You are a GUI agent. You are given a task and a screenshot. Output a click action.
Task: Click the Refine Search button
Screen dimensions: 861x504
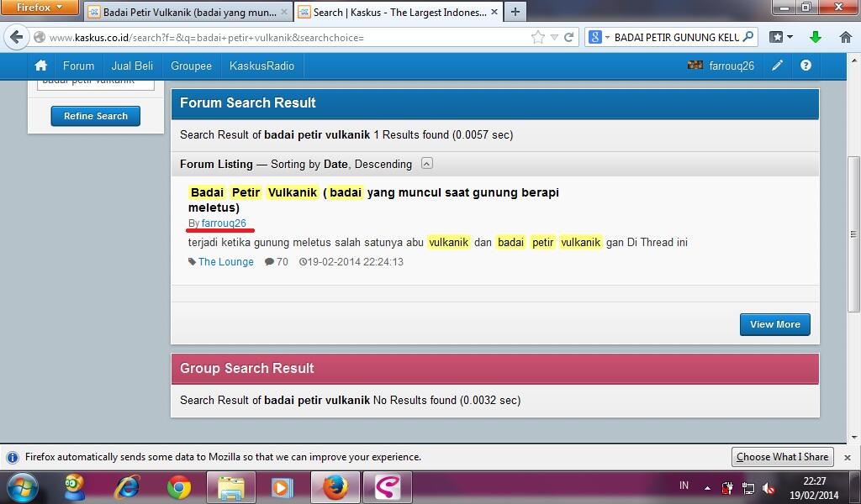[96, 116]
